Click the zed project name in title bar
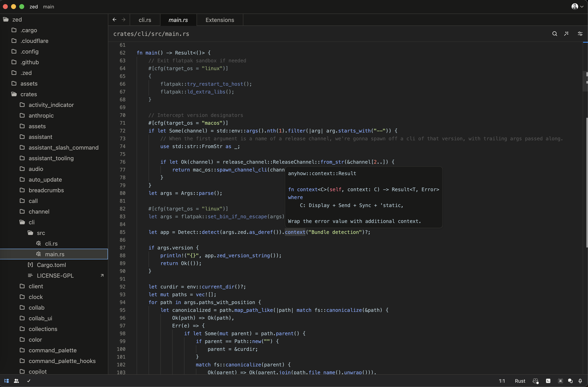This screenshot has height=387, width=588. 34,7
